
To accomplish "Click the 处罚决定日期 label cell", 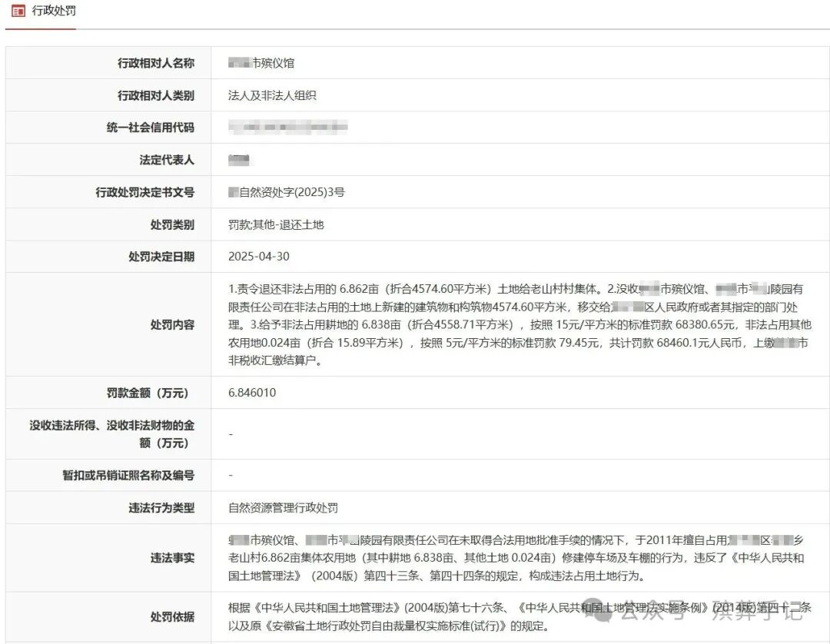I will pos(161,257).
